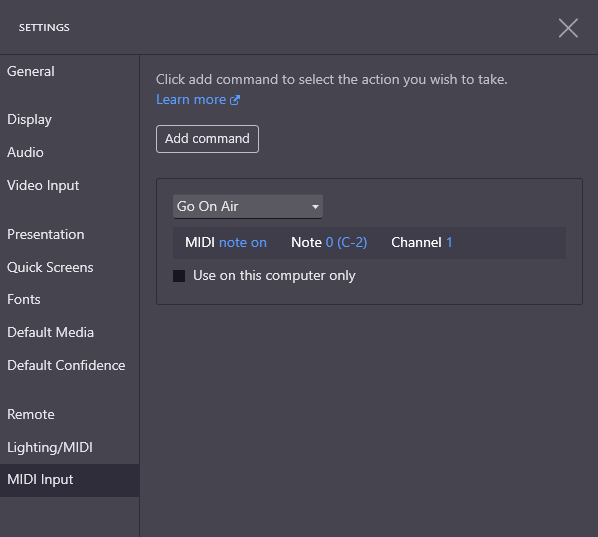The width and height of the screenshot is (598, 537).
Task: Open the Fonts settings
Action: (x=24, y=300)
